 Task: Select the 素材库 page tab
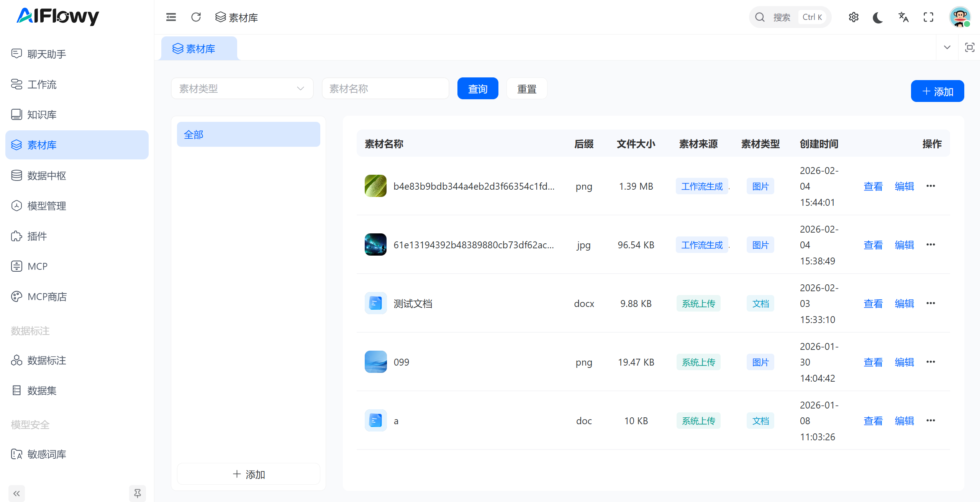point(199,49)
